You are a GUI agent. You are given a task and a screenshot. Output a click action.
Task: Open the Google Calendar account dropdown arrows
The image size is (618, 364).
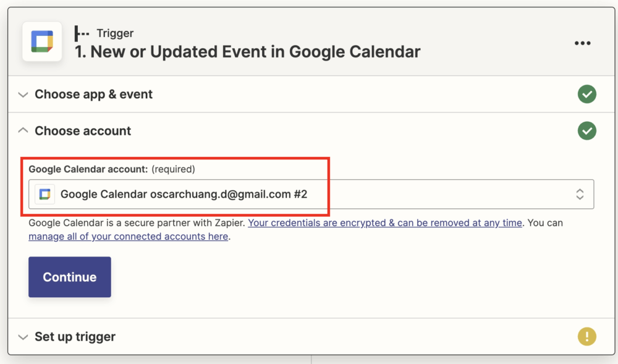[580, 194]
